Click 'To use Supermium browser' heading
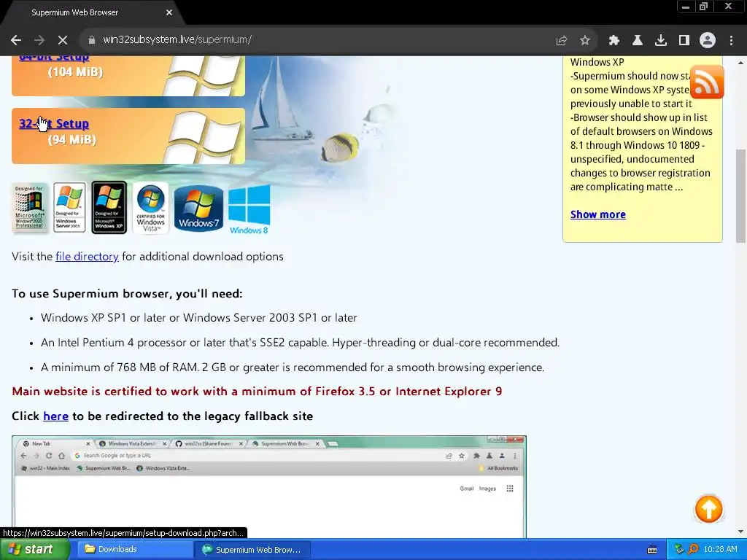This screenshot has height=560, width=747. (127, 294)
